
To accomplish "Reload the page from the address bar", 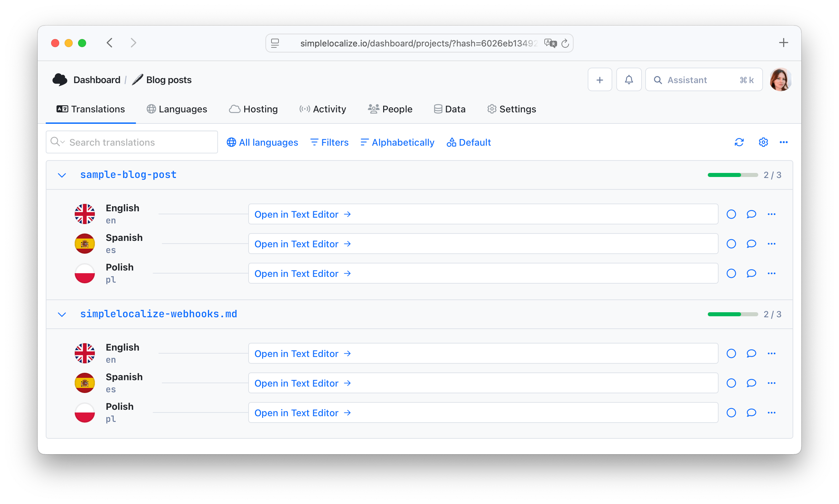I will click(x=565, y=43).
